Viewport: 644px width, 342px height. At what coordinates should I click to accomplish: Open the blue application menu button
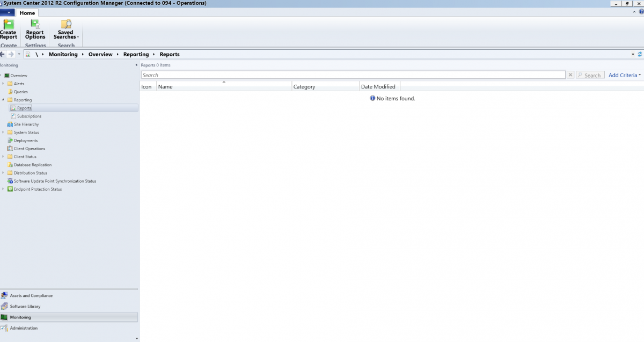[8, 12]
